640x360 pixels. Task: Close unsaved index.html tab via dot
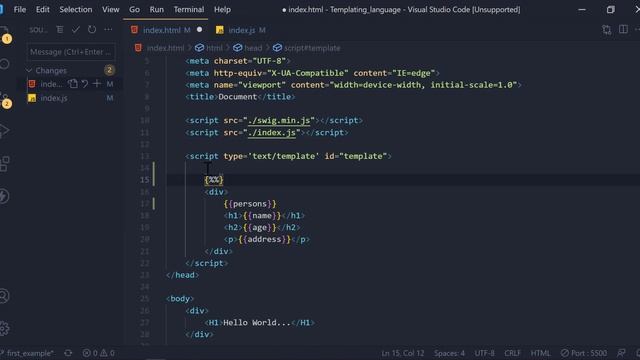[199, 30]
